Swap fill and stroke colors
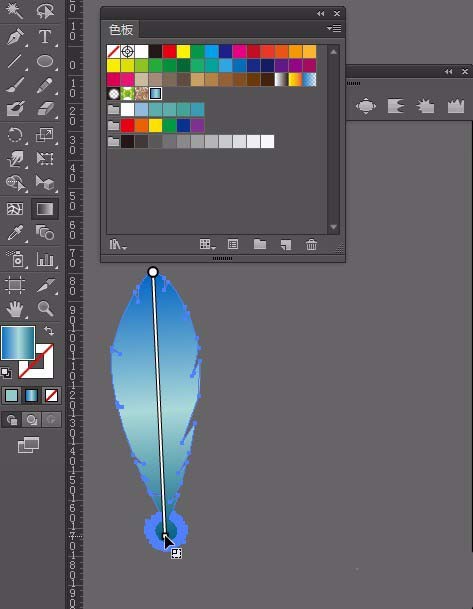This screenshot has height=609, width=473. tap(49, 331)
